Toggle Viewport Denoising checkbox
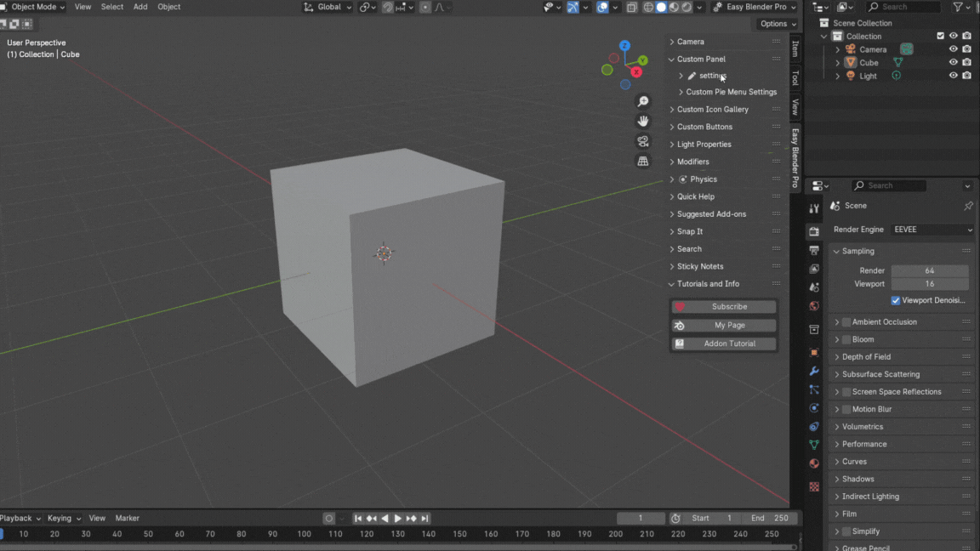 896,300
